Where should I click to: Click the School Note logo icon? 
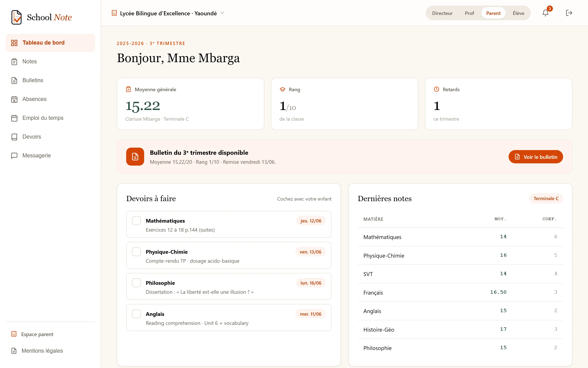[16, 17]
